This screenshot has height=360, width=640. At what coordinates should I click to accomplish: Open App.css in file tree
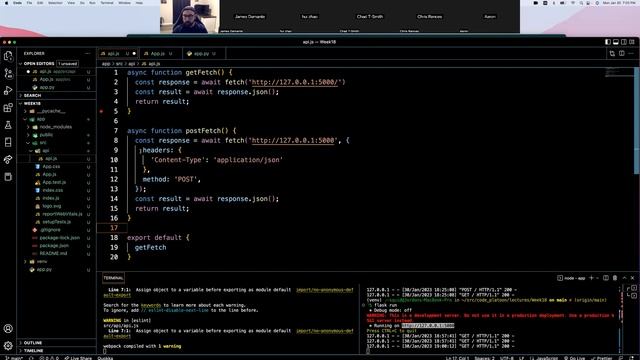click(x=51, y=167)
